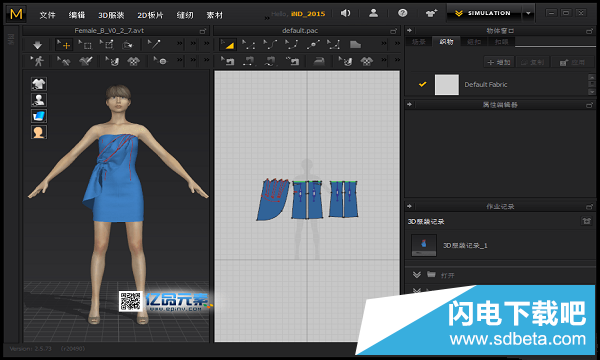Viewport: 600px width, 360px height.
Task: Expand overflow chevron after gray polygon shape tool
Action: pyautogui.click(x=384, y=44)
